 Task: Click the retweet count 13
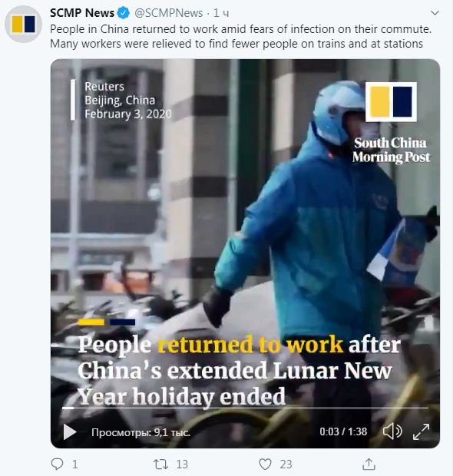tap(182, 464)
